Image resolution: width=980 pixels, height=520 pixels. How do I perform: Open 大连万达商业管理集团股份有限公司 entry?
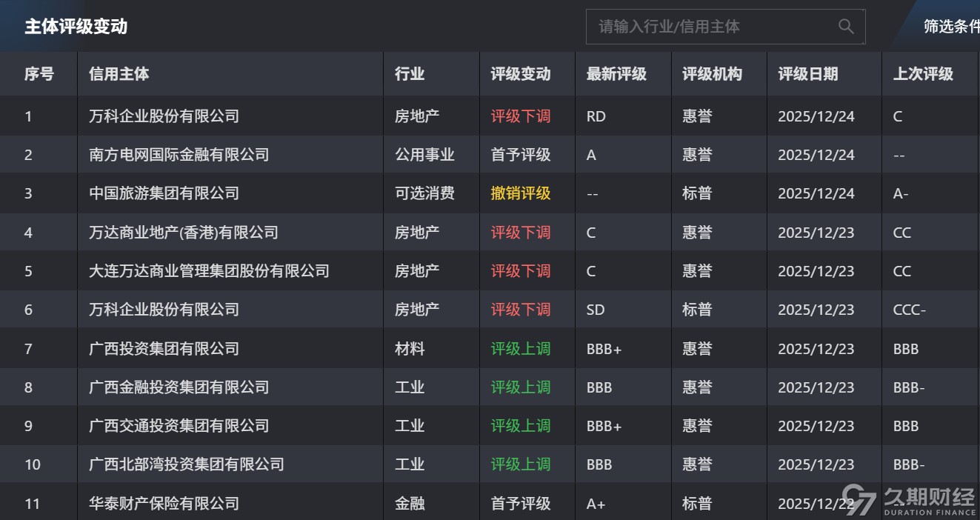[210, 271]
